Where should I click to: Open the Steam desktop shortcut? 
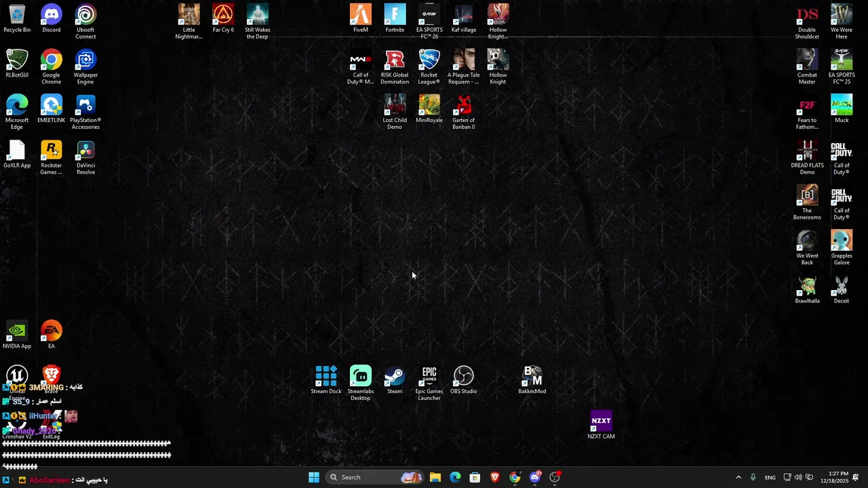[x=395, y=380]
